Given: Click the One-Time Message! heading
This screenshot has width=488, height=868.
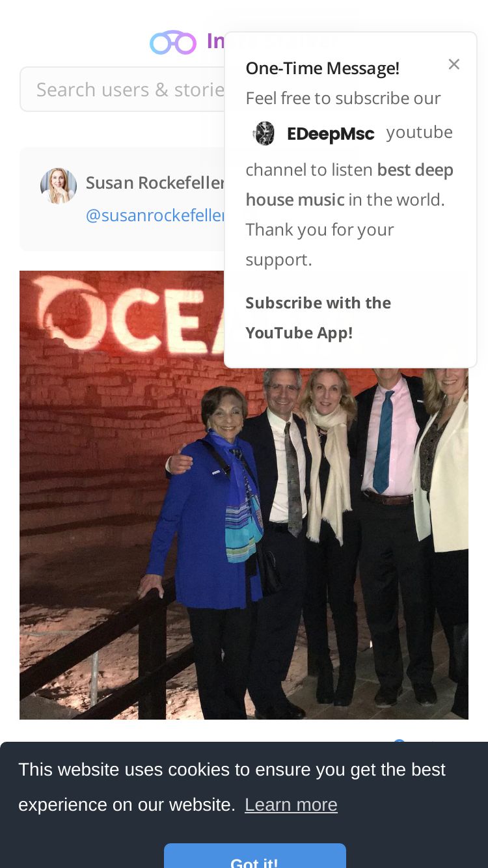Looking at the screenshot, I should click(322, 68).
